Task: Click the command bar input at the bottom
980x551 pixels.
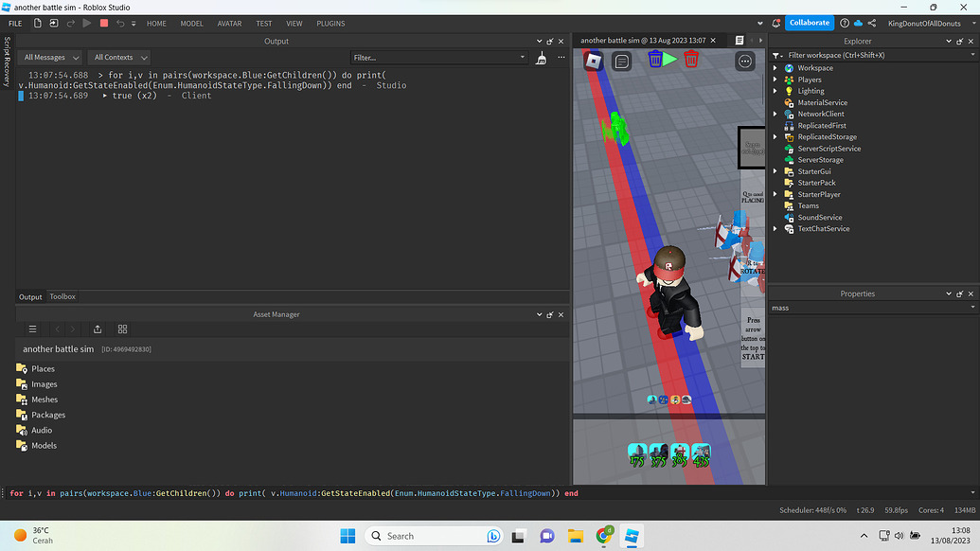Action: (x=284, y=493)
